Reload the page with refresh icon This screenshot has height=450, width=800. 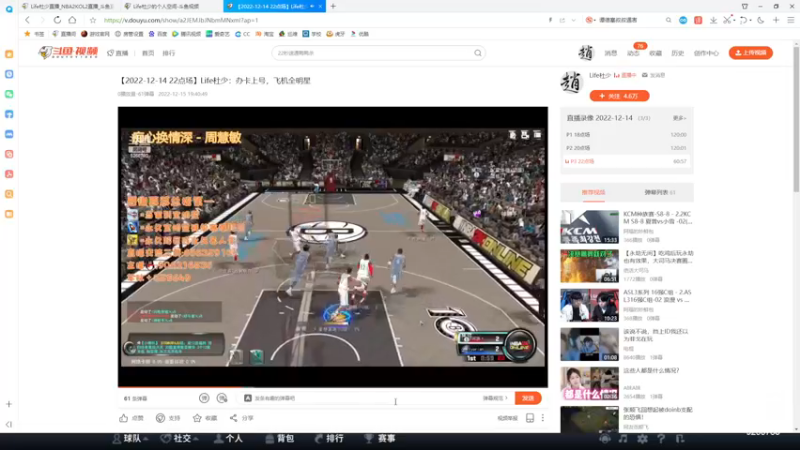pos(57,20)
